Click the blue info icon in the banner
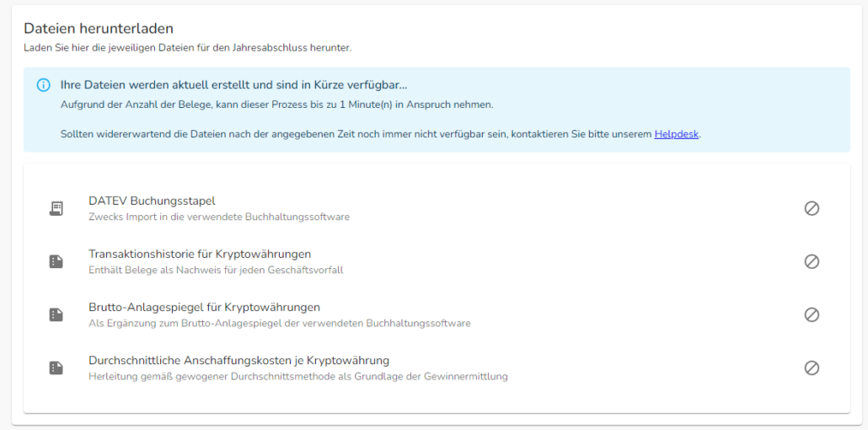This screenshot has height=430, width=868. click(43, 85)
